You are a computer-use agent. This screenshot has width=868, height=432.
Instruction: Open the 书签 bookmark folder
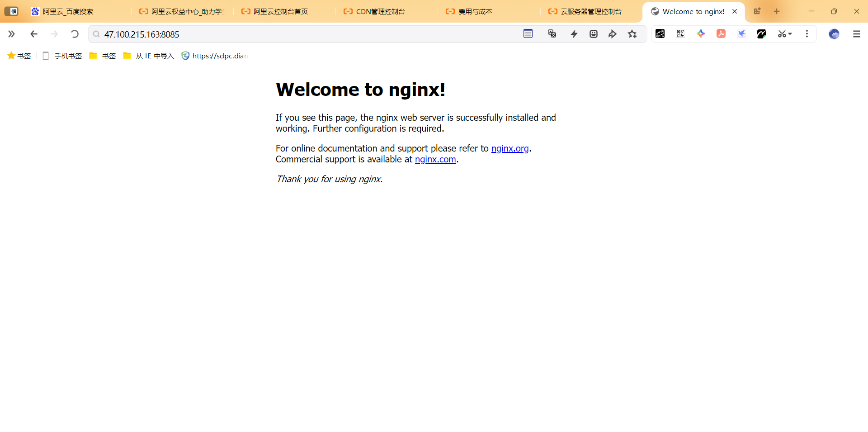(x=103, y=56)
